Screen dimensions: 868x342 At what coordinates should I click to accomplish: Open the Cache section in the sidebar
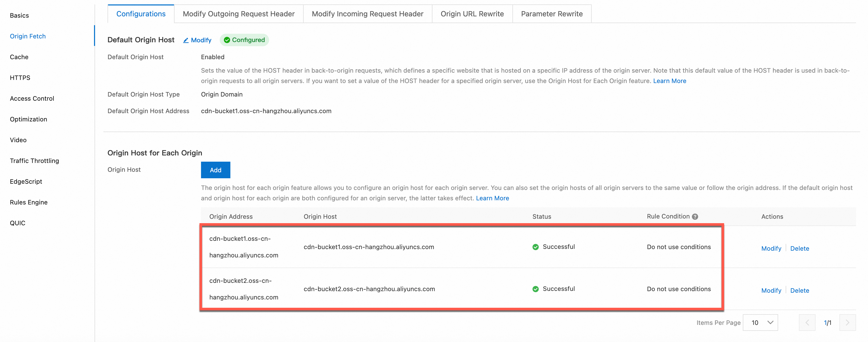(x=19, y=57)
